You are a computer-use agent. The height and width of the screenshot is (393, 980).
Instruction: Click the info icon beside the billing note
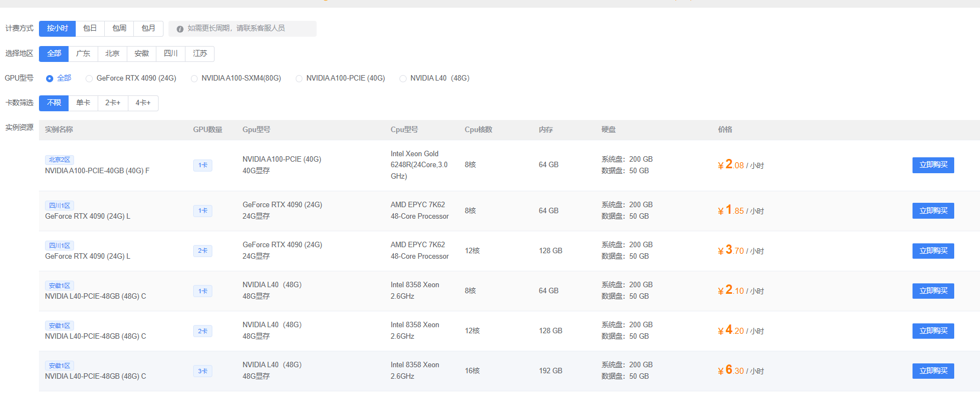tap(180, 29)
